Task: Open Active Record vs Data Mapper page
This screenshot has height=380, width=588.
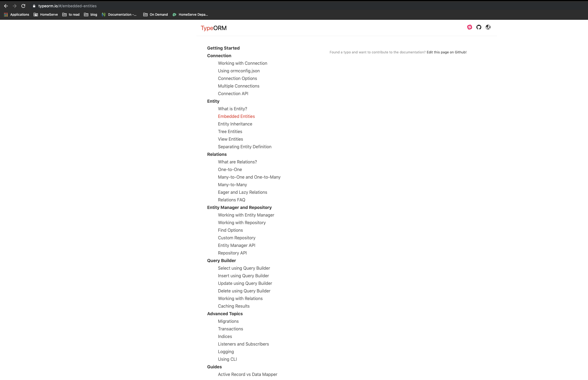Action: point(248,374)
